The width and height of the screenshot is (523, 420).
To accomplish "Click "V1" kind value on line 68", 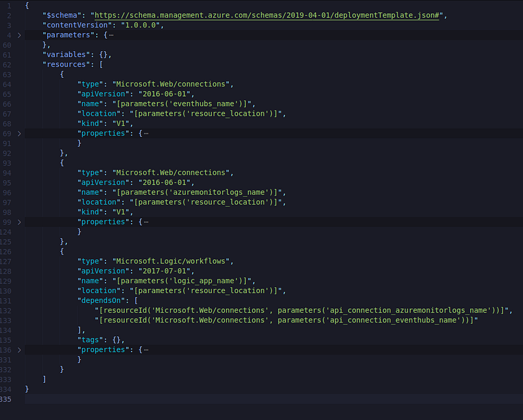I will [121, 124].
